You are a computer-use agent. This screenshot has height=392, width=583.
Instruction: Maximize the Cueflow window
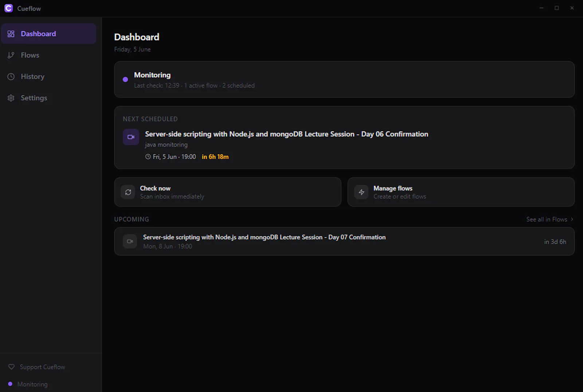coord(557,8)
